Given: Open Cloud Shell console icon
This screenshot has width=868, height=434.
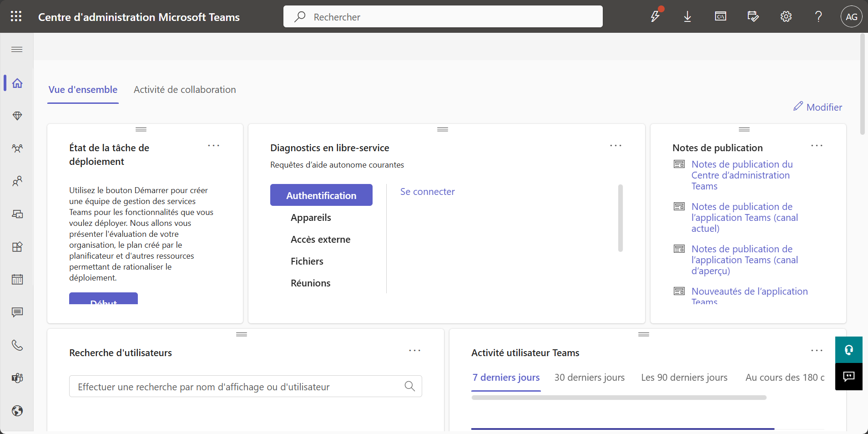Looking at the screenshot, I should point(720,17).
